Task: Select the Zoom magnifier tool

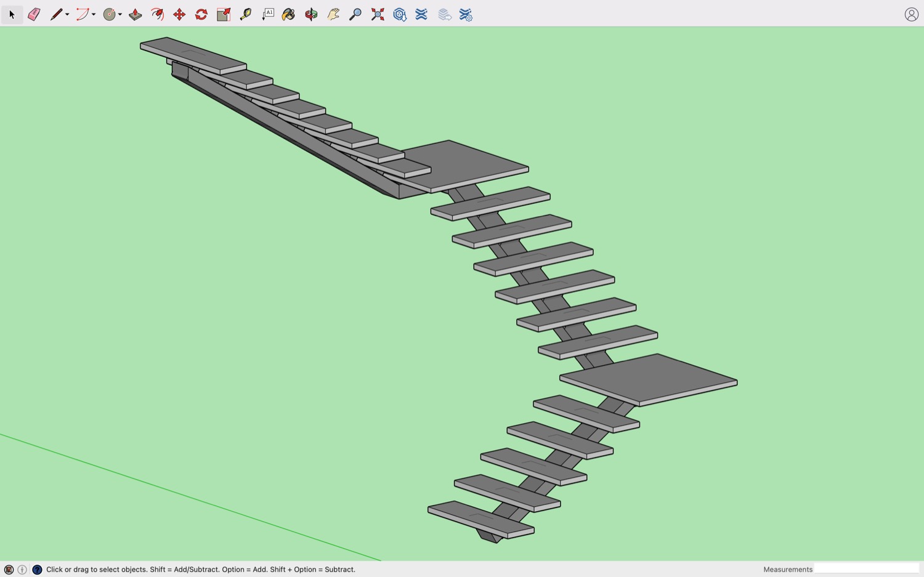Action: (355, 14)
